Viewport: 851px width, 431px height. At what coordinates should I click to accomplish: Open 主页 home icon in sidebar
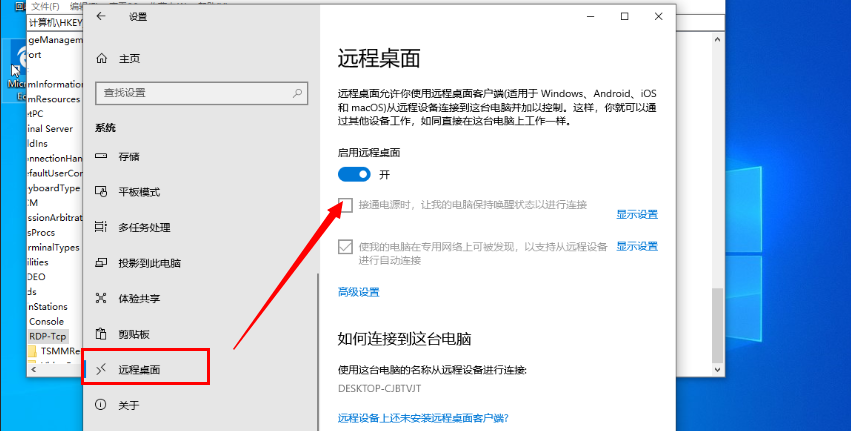point(100,58)
